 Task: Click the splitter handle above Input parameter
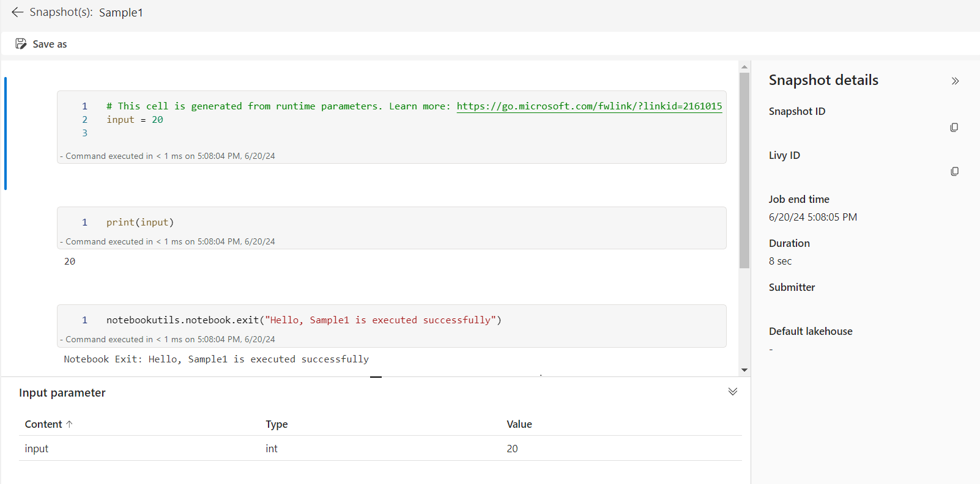click(376, 377)
